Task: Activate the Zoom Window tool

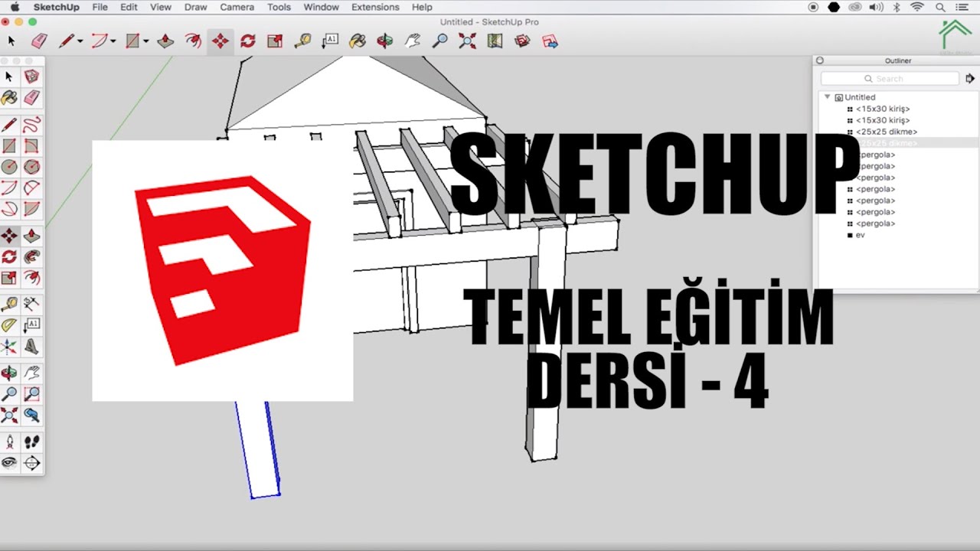Action: tap(31, 394)
